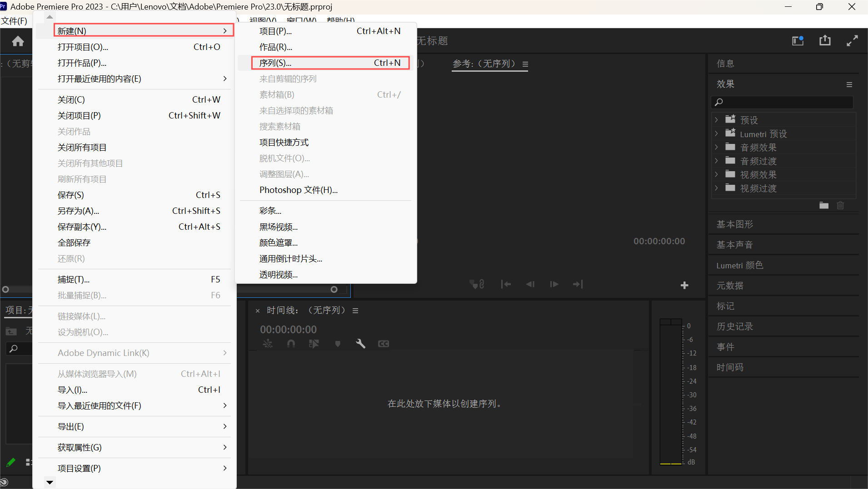Close the timeline panel tab
The width and height of the screenshot is (868, 489).
258,311
